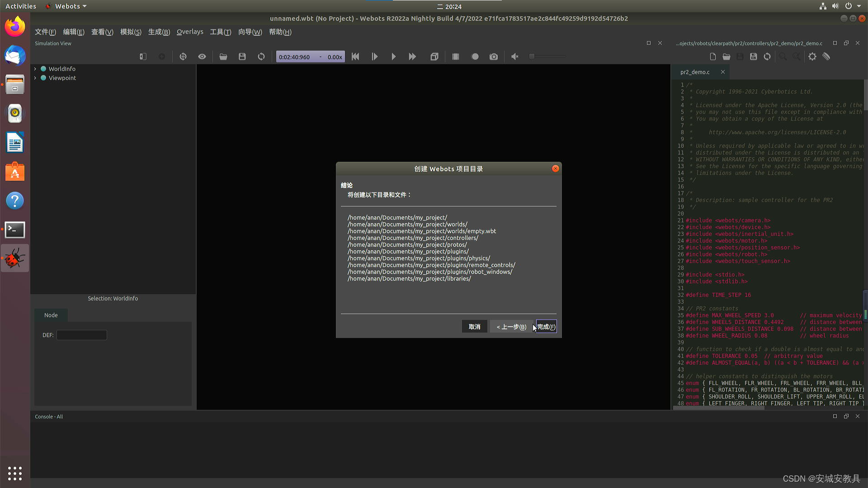
Task: Open the 向导(W) menu
Action: [250, 32]
